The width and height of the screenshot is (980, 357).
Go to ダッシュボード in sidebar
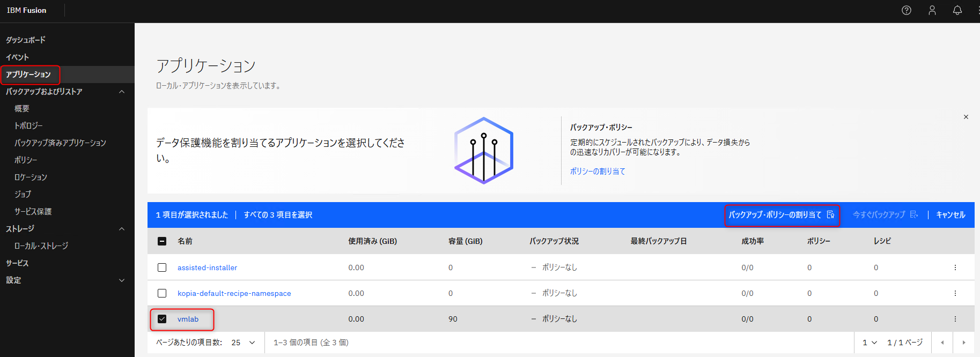26,40
